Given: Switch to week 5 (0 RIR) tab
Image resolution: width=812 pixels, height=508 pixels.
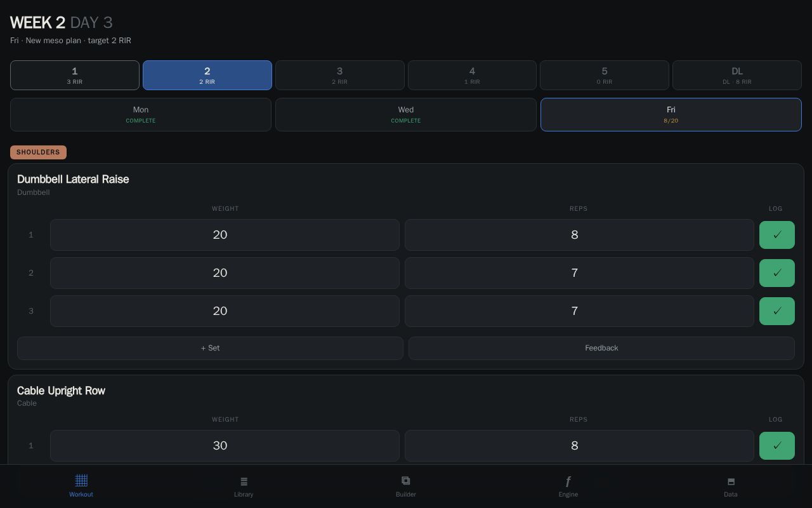Looking at the screenshot, I should [x=605, y=76].
